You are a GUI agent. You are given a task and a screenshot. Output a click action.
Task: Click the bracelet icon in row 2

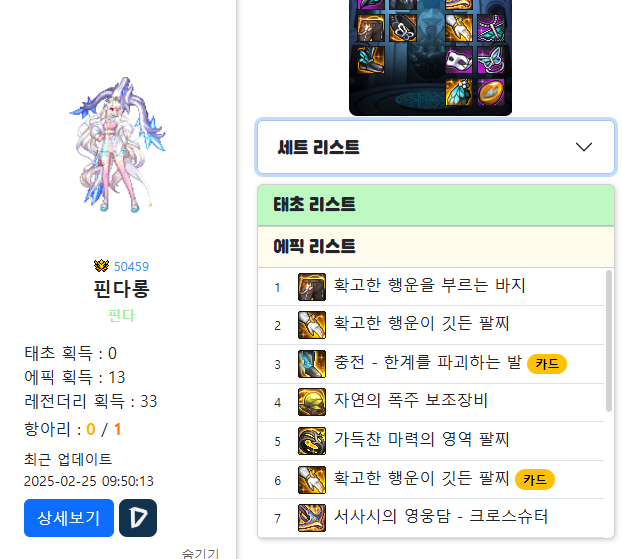(x=312, y=325)
